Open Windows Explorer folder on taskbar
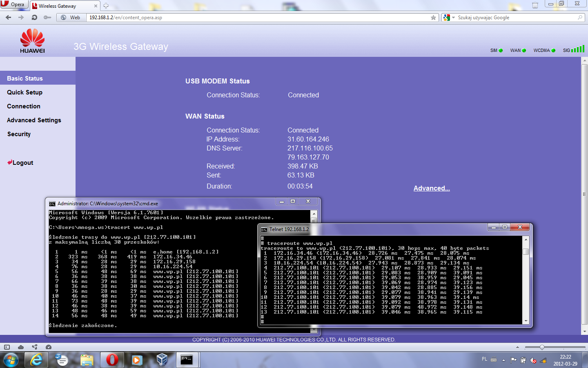The width and height of the screenshot is (588, 368). tap(87, 360)
